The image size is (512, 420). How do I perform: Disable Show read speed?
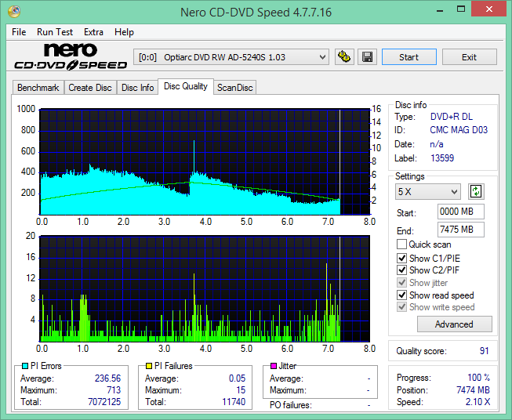pyautogui.click(x=401, y=295)
